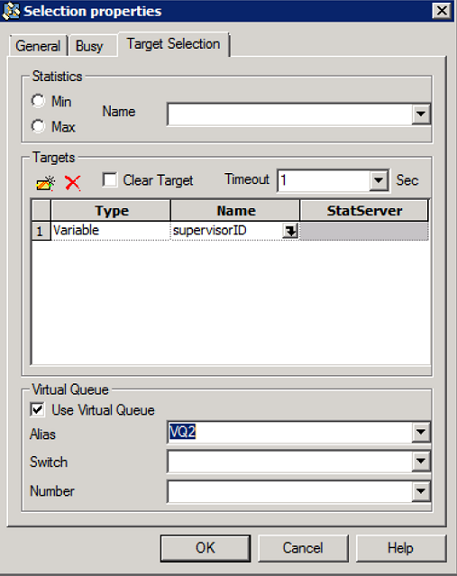
Task: Enable the Clear Target checkbox
Action: (109, 180)
